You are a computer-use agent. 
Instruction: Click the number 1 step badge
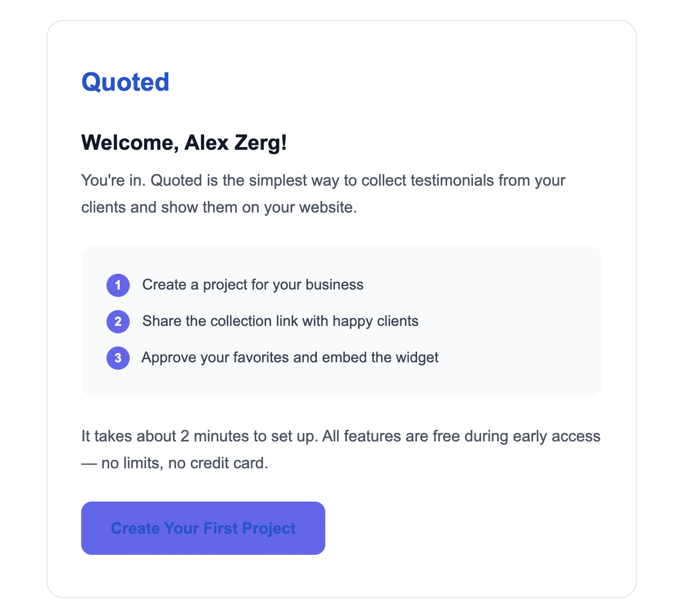[118, 285]
